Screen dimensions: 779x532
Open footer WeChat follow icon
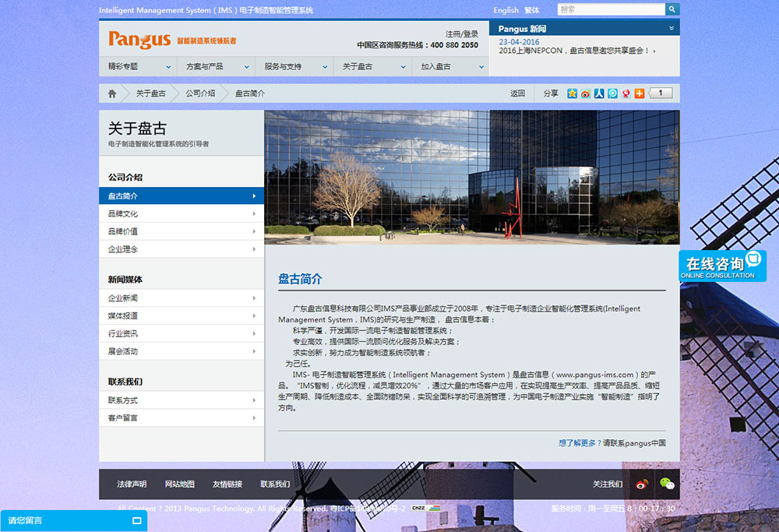tap(667, 484)
